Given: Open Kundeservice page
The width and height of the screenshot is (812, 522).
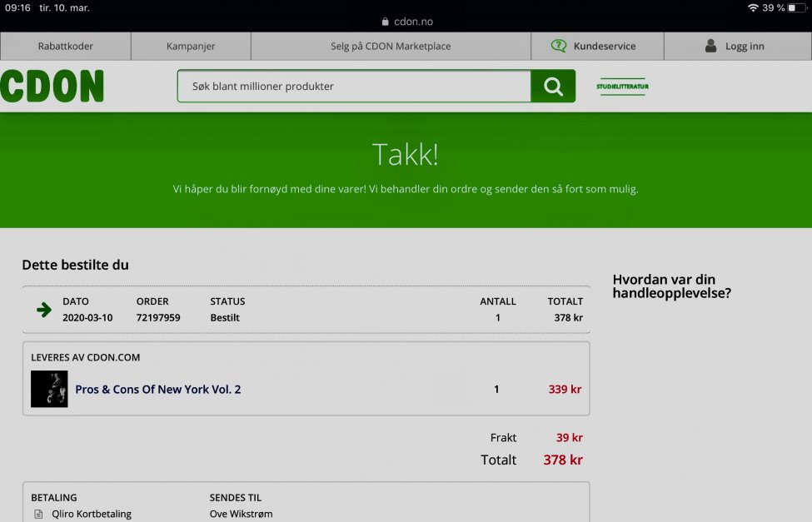Looking at the screenshot, I should pyautogui.click(x=598, y=46).
